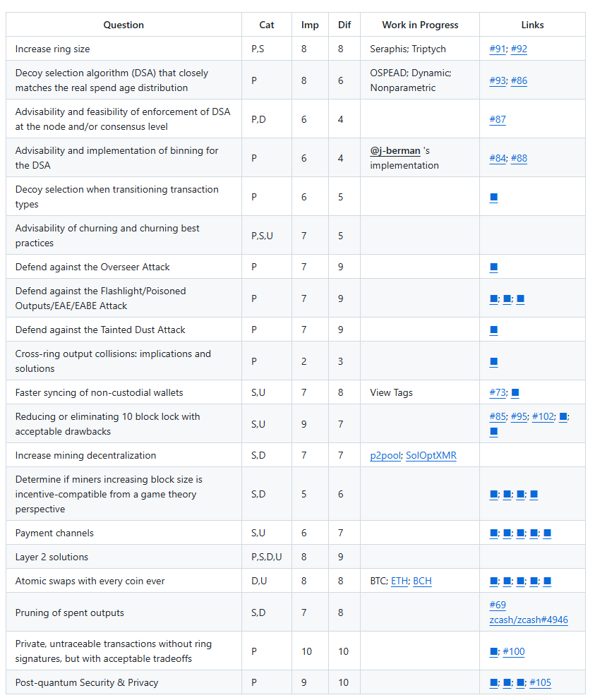This screenshot has width=595, height=700.
Task: Open the link icon next to #73
Action: click(515, 393)
